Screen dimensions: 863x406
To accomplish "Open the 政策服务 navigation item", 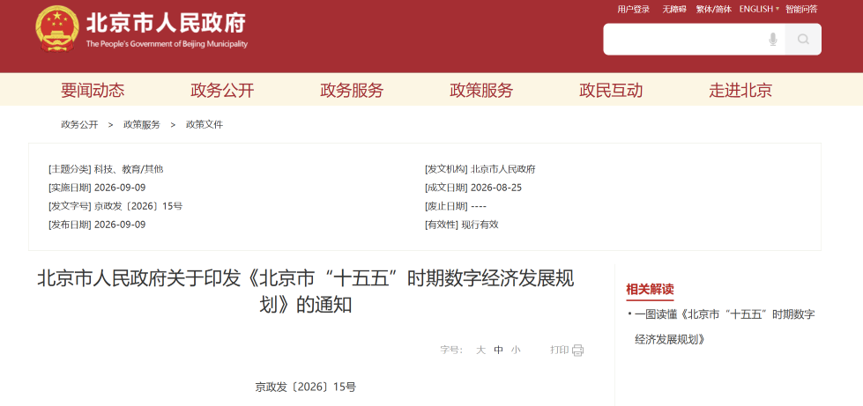I will pyautogui.click(x=481, y=90).
